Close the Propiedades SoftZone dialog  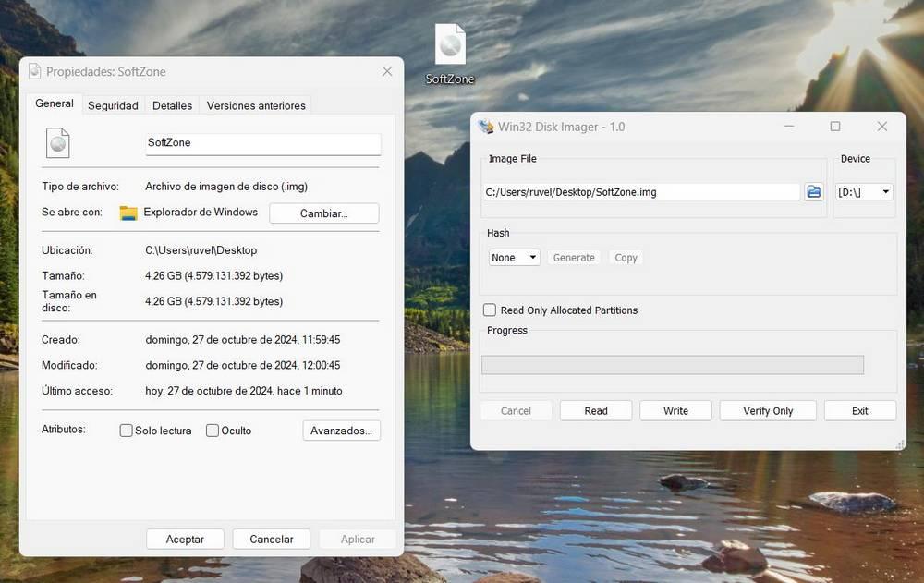pyautogui.click(x=387, y=71)
